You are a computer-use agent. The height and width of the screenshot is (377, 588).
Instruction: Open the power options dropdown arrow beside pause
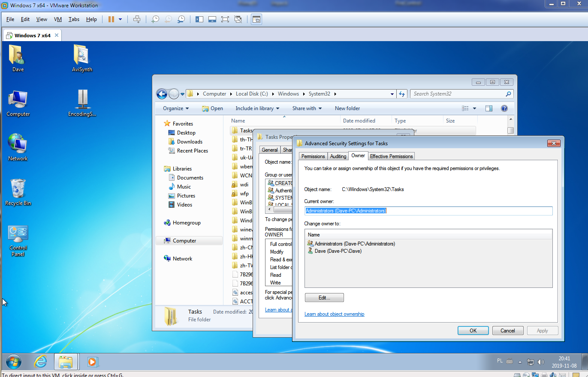pos(121,19)
